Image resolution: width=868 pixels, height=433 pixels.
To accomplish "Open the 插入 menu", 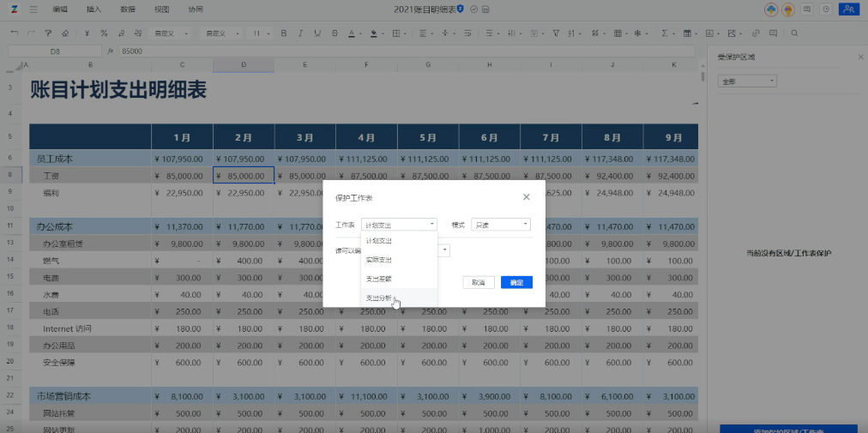I will pos(94,9).
